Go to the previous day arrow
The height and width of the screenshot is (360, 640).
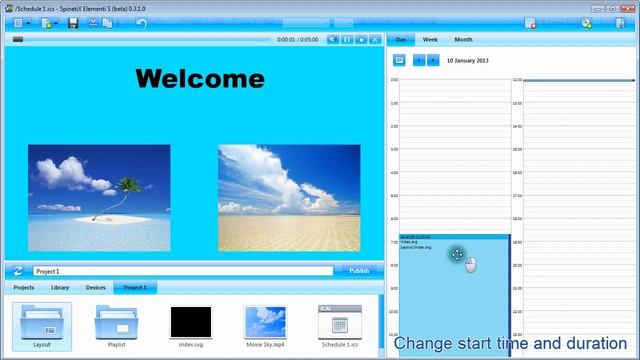[x=419, y=60]
